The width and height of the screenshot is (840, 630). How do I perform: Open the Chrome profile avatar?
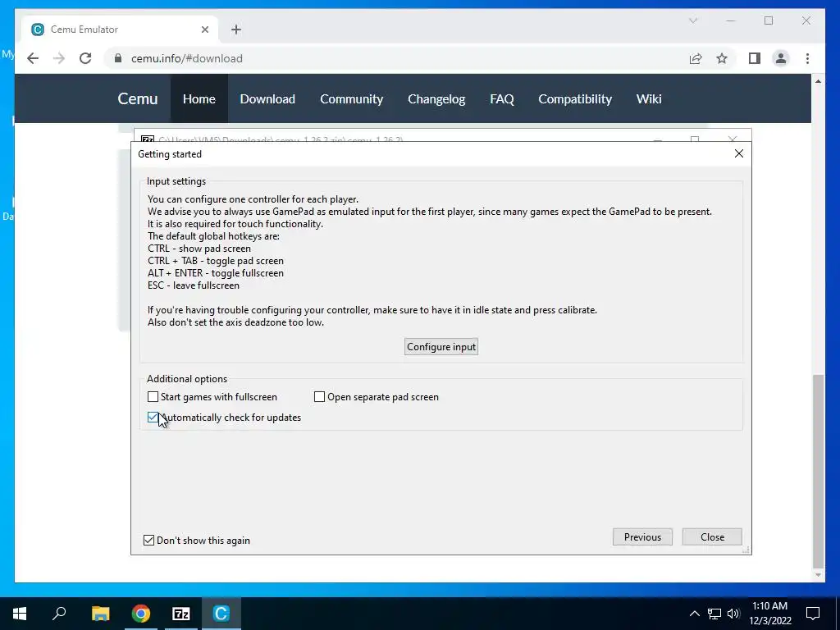(x=781, y=58)
